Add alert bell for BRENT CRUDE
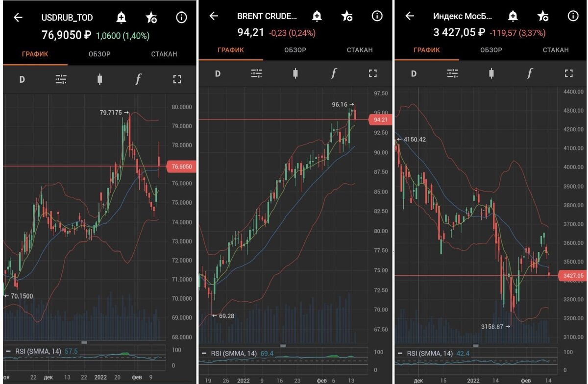 (x=317, y=16)
